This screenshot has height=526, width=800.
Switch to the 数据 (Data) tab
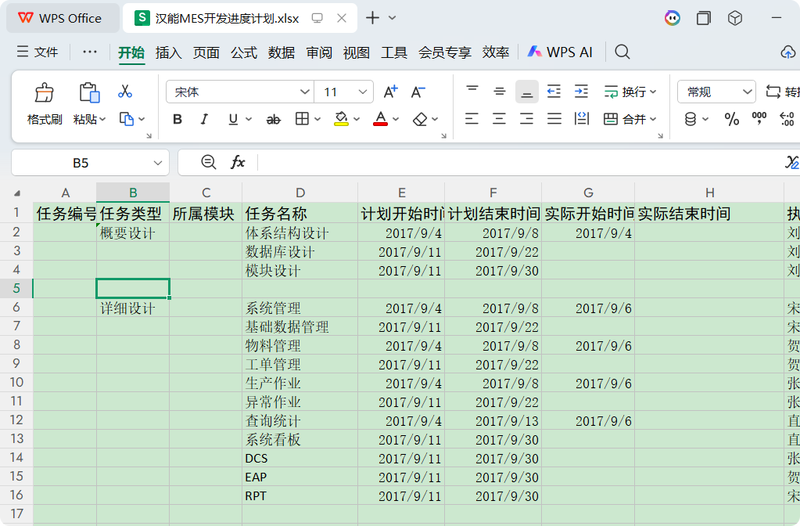(x=282, y=53)
